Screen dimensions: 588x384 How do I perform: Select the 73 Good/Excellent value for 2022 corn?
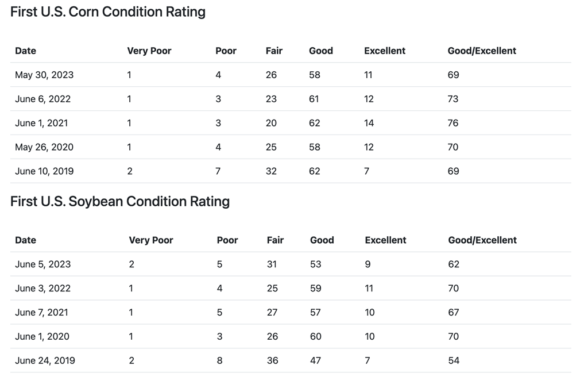[453, 99]
